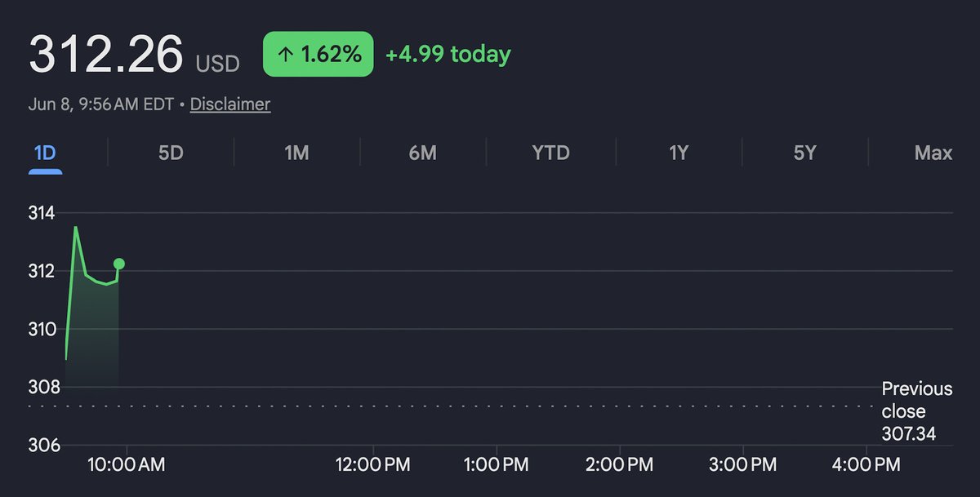The height and width of the screenshot is (497, 980).
Task: Open the Disclaimer link
Action: [230, 104]
